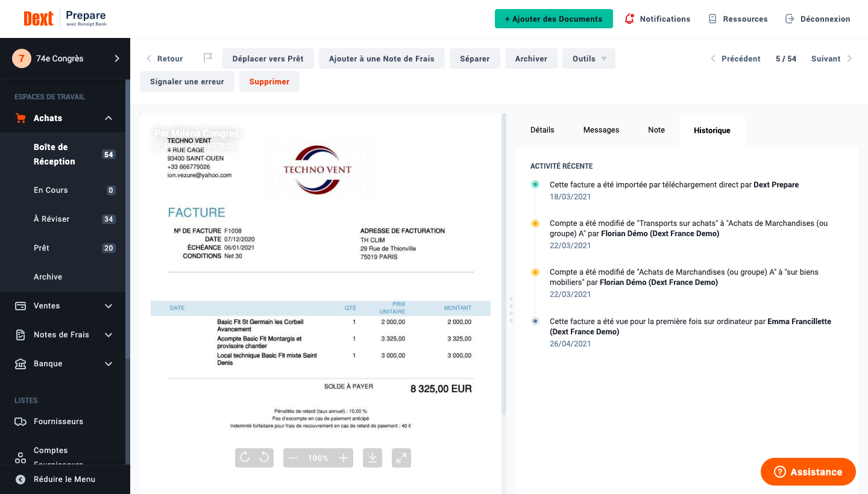Open the Note tab
The width and height of the screenshot is (868, 494).
pyautogui.click(x=656, y=130)
